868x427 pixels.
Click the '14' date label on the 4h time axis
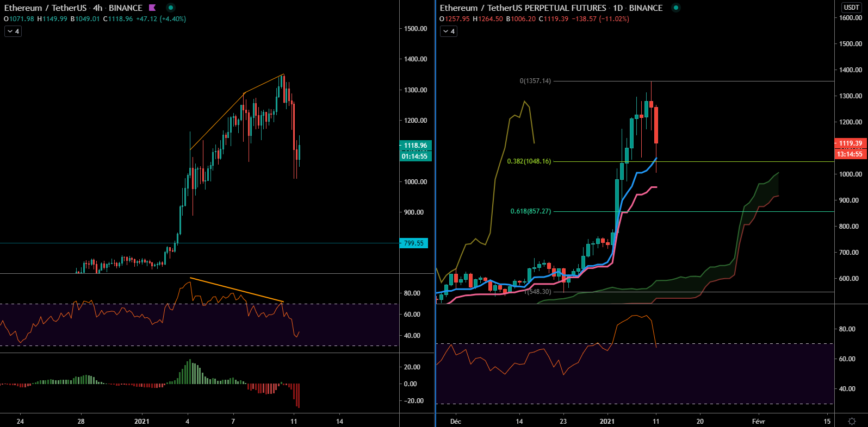[x=340, y=421]
